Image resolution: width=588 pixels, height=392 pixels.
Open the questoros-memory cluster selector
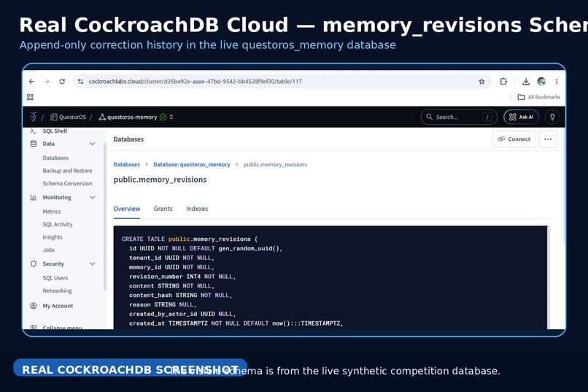click(x=136, y=117)
